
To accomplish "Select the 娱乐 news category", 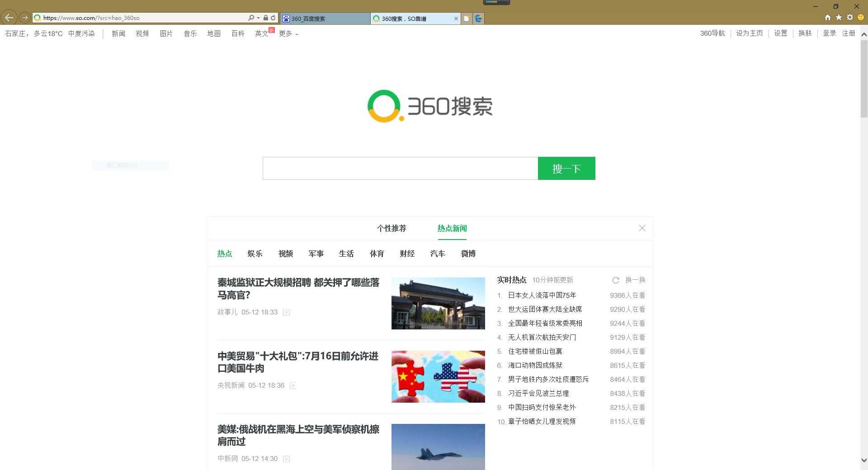I will tap(255, 254).
